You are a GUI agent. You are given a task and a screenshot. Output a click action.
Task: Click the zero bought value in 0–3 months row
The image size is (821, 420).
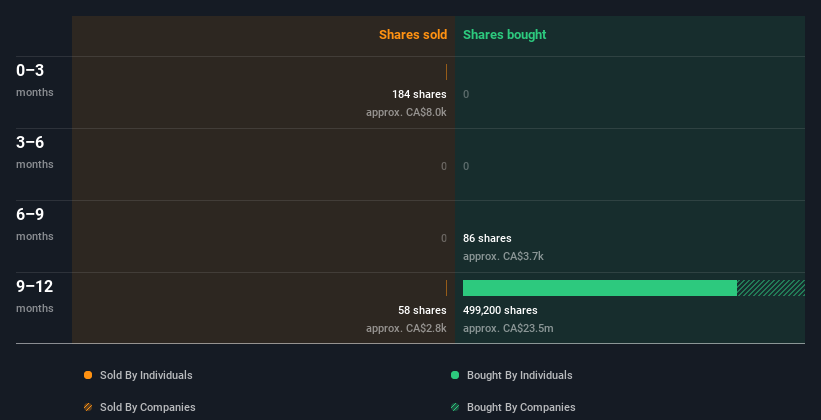point(466,94)
